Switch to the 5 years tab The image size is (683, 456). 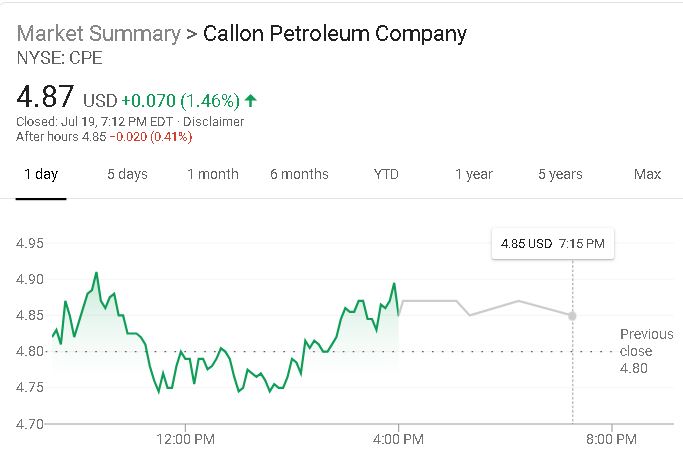(560, 174)
